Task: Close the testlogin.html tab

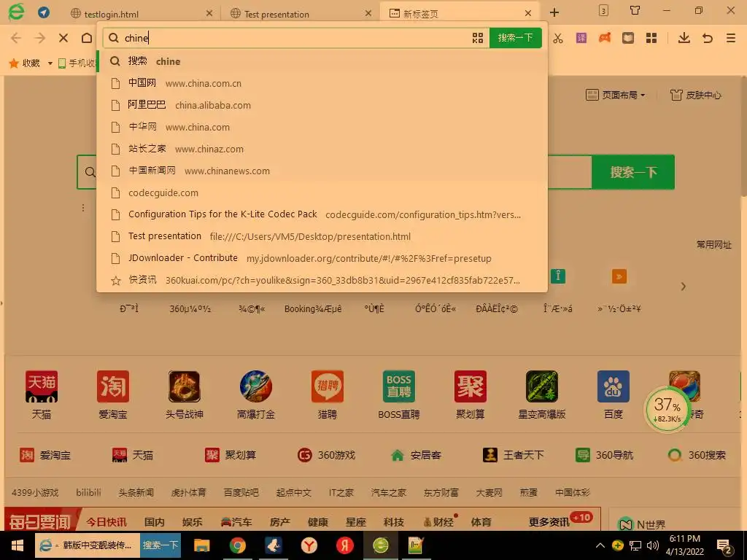Action: click(209, 13)
